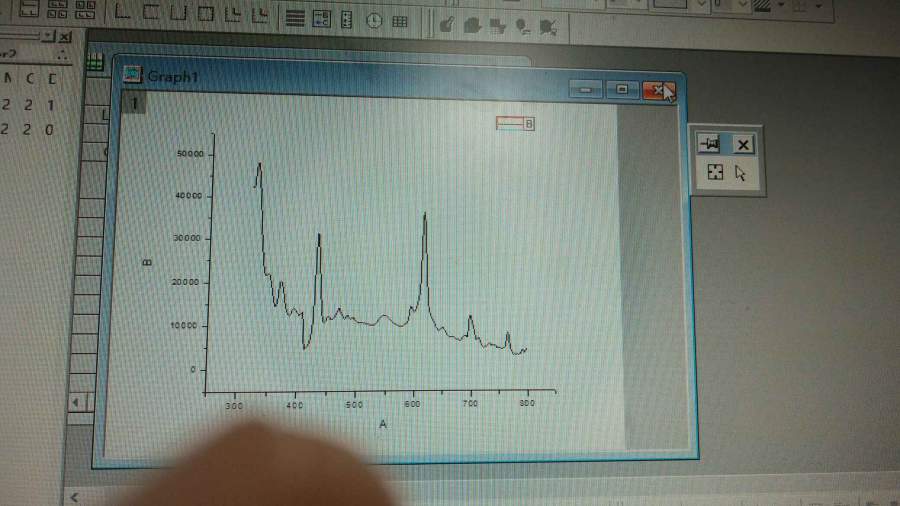Click the vertical dotted column toolbar icon
The image size is (900, 506).
click(x=347, y=20)
